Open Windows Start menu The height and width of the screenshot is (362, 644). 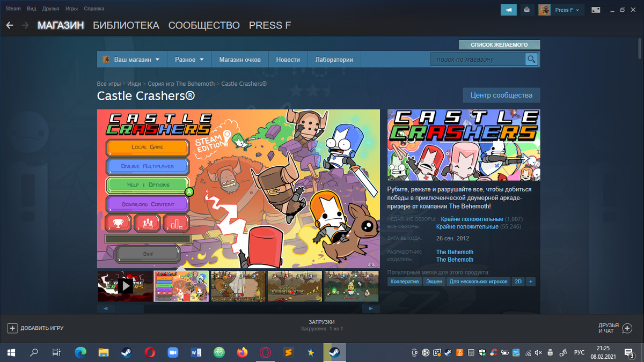coord(11,352)
